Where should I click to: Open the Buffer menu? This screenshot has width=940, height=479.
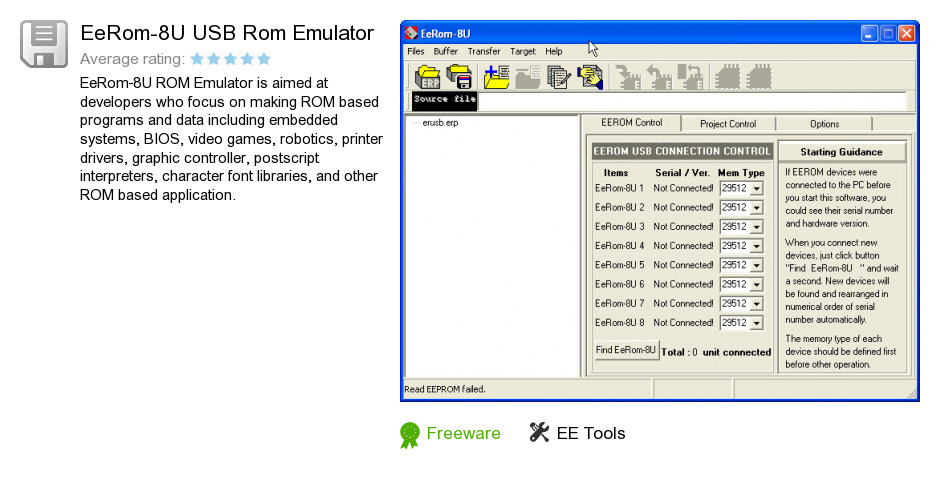tap(445, 52)
